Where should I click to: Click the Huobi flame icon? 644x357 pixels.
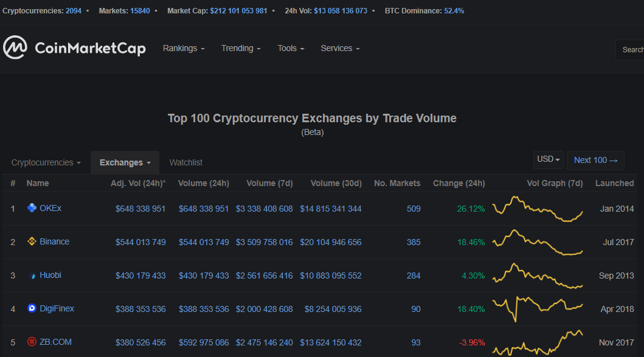[32, 276]
